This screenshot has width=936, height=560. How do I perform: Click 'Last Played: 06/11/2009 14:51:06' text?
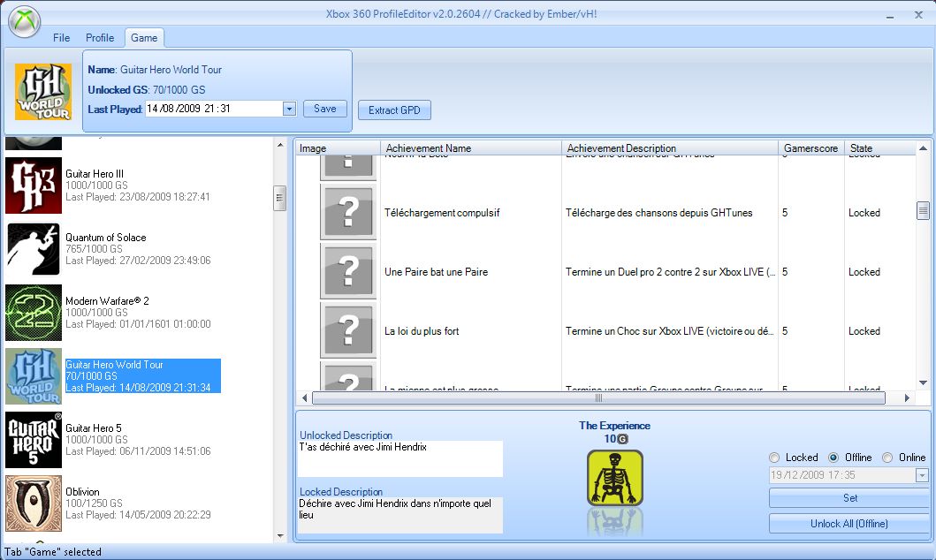click(x=138, y=451)
